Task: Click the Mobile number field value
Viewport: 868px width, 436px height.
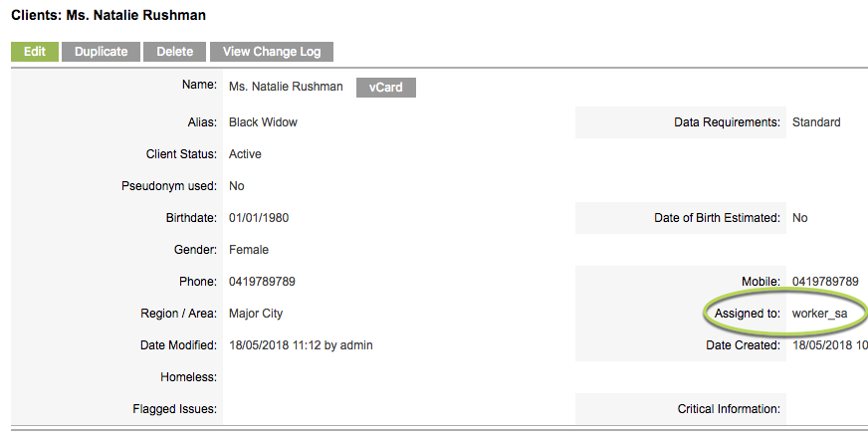Action: point(825,282)
